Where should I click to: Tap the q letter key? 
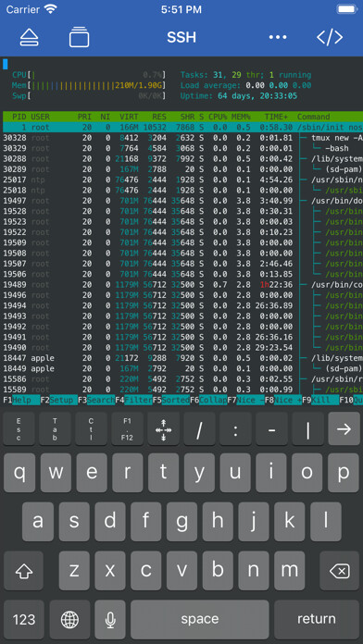tap(19, 473)
